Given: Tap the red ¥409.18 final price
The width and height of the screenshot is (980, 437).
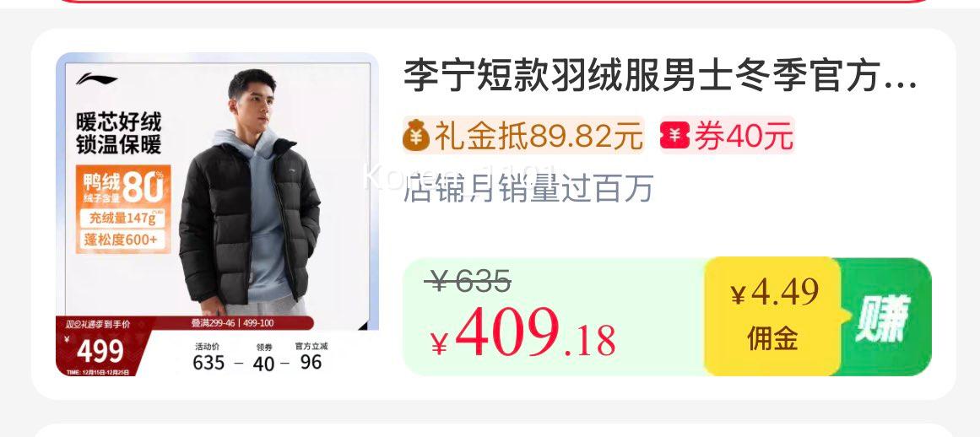Looking at the screenshot, I should click(x=523, y=332).
